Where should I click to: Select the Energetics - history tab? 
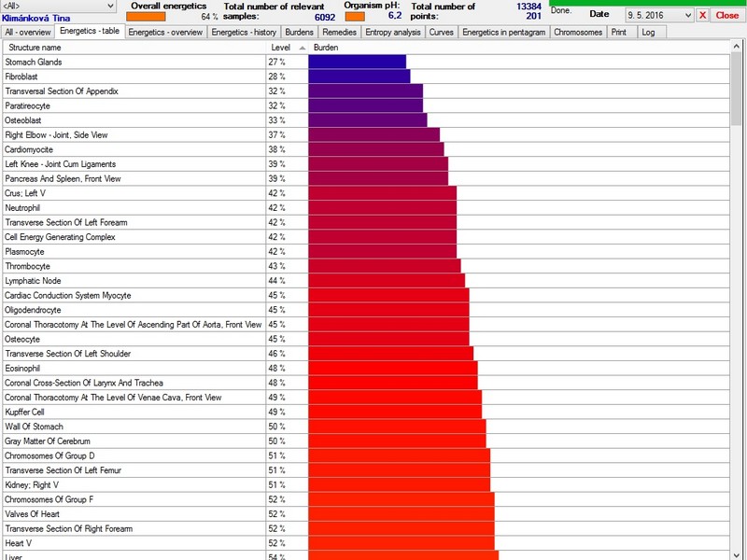pos(244,33)
